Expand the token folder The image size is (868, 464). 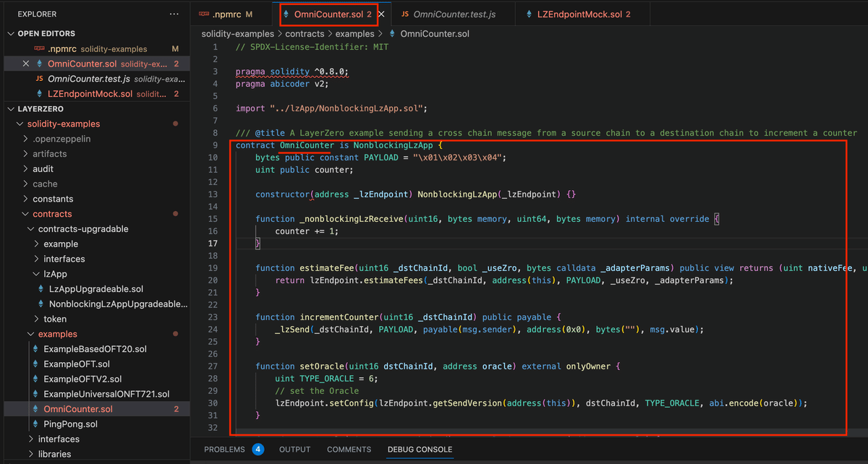(x=55, y=319)
